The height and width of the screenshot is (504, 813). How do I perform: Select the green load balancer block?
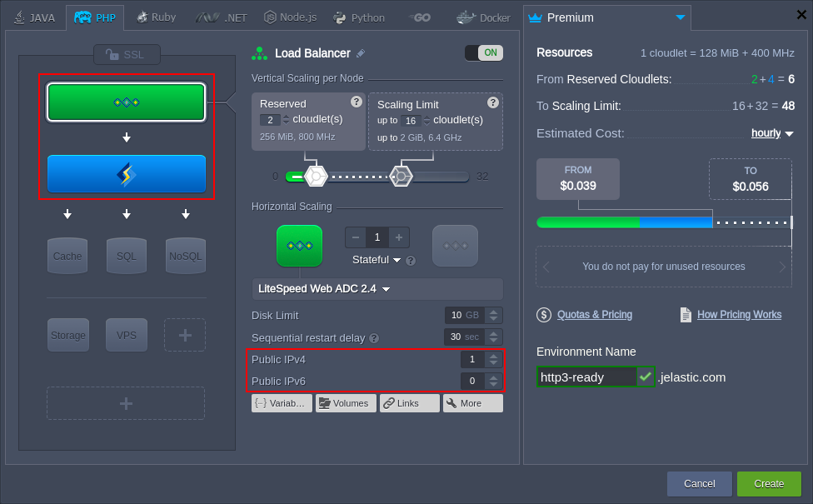click(127, 102)
